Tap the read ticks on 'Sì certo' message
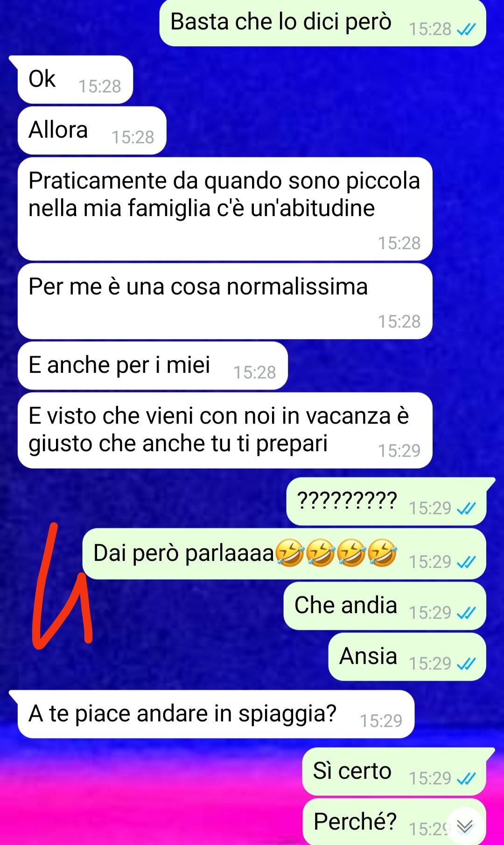Screen dimensions: 504x845 coord(466,778)
